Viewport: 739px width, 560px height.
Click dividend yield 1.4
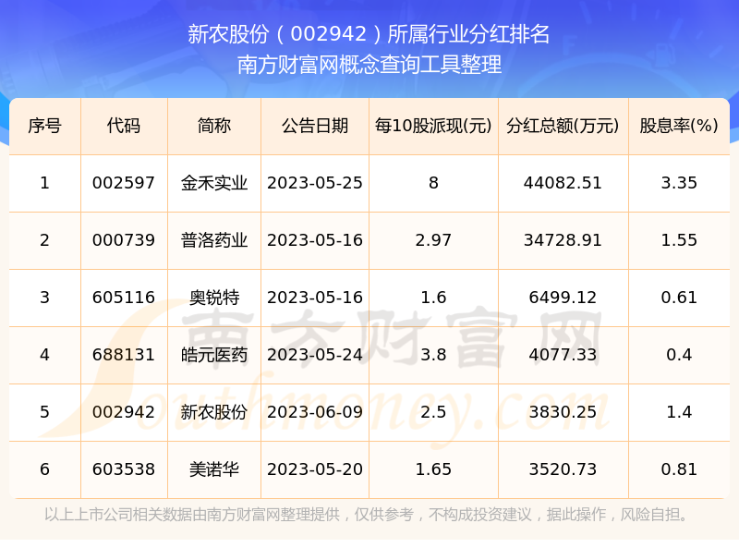(x=679, y=412)
